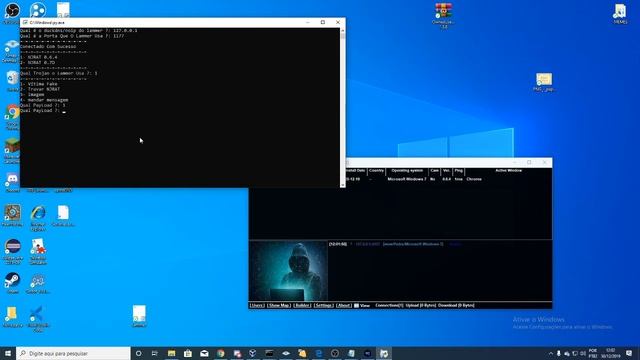Click the Cortana circle on the taskbar
640x360 pixels.
pos(138,353)
